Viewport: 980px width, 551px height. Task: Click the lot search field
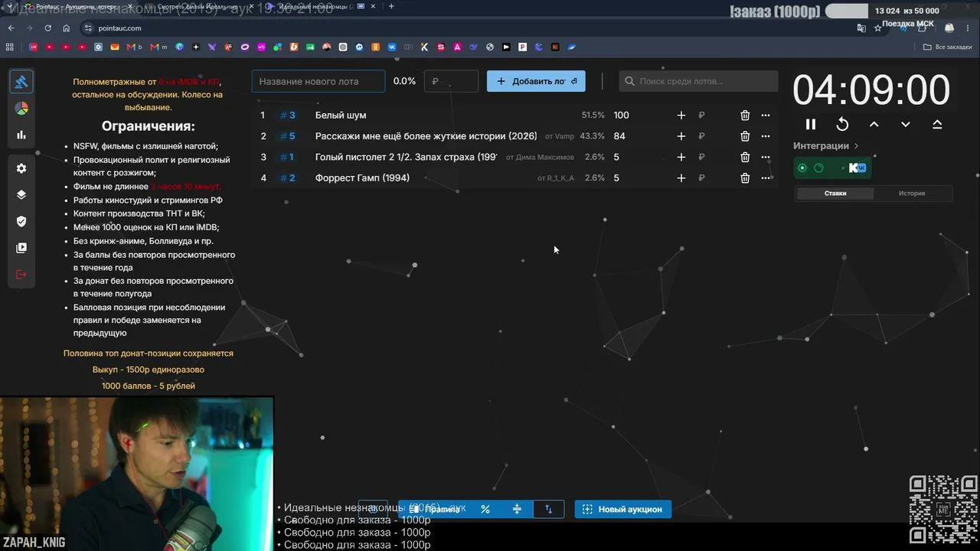[x=698, y=81]
